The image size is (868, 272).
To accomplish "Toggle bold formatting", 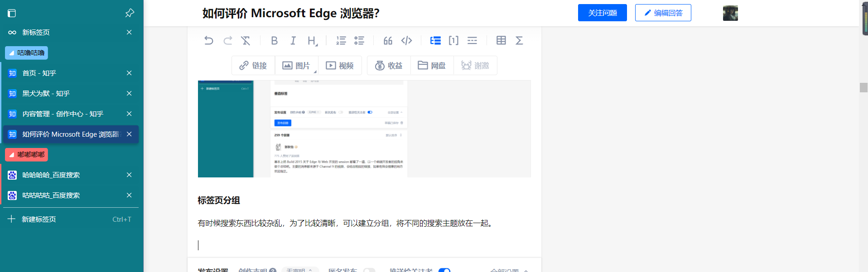I will tap(274, 41).
